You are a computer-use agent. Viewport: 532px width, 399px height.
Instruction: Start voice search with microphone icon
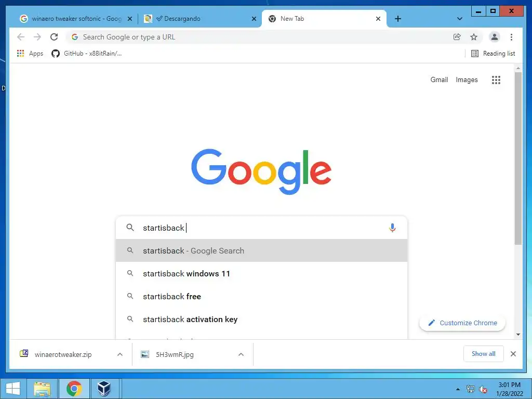click(x=392, y=228)
